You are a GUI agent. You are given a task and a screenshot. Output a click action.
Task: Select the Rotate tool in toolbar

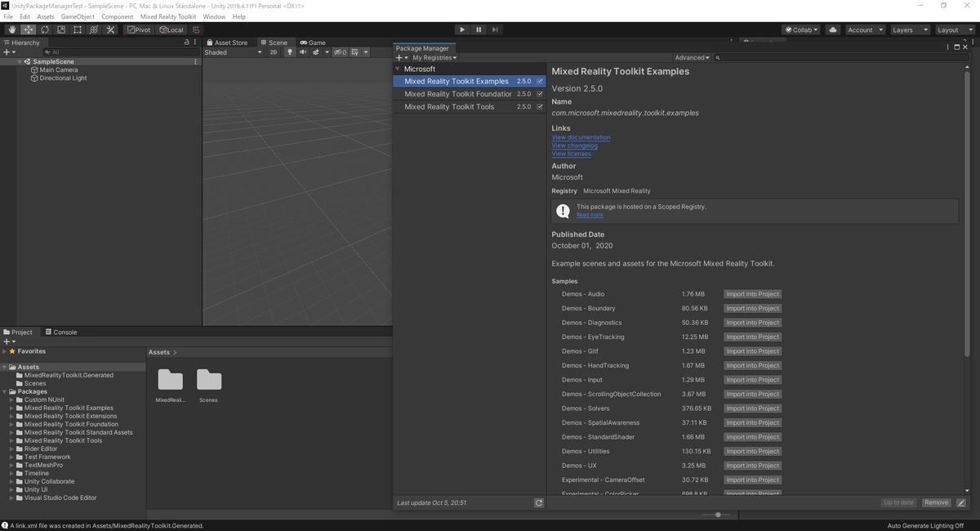pyautogui.click(x=45, y=29)
